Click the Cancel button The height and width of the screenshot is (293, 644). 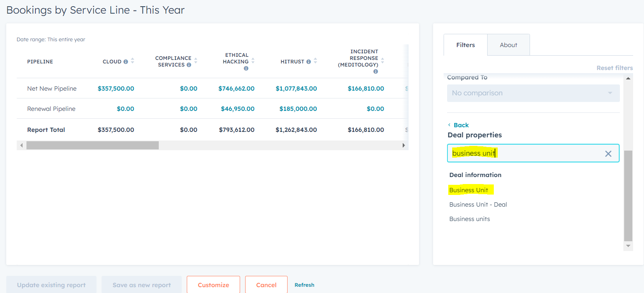click(x=266, y=285)
